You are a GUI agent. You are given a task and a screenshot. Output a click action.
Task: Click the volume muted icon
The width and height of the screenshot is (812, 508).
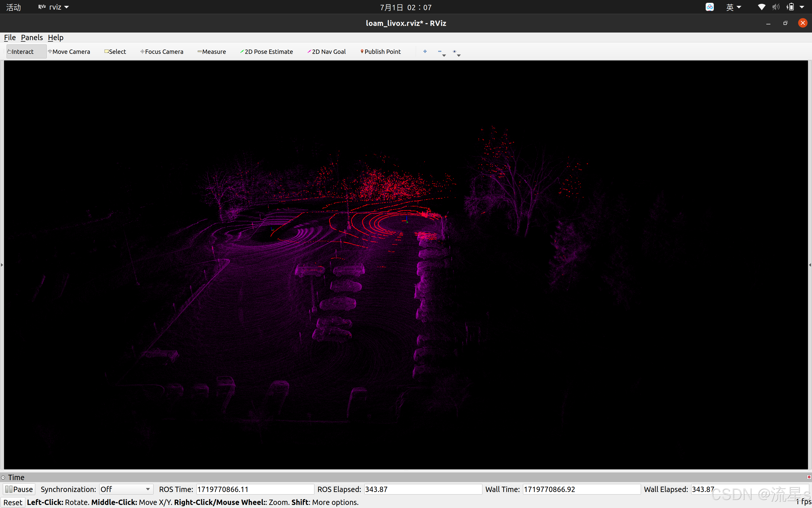[x=776, y=7]
